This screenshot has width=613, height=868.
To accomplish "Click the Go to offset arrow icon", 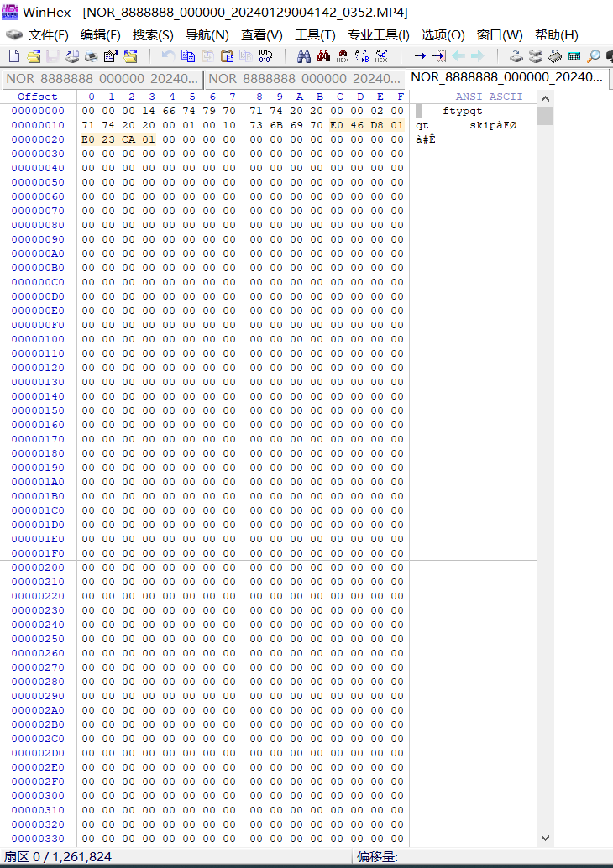I will (x=421, y=56).
